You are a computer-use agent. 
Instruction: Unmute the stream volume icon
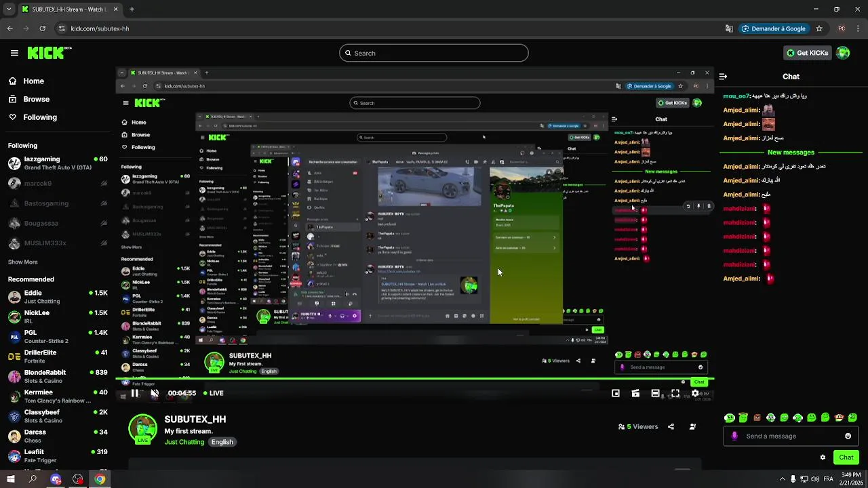155,393
